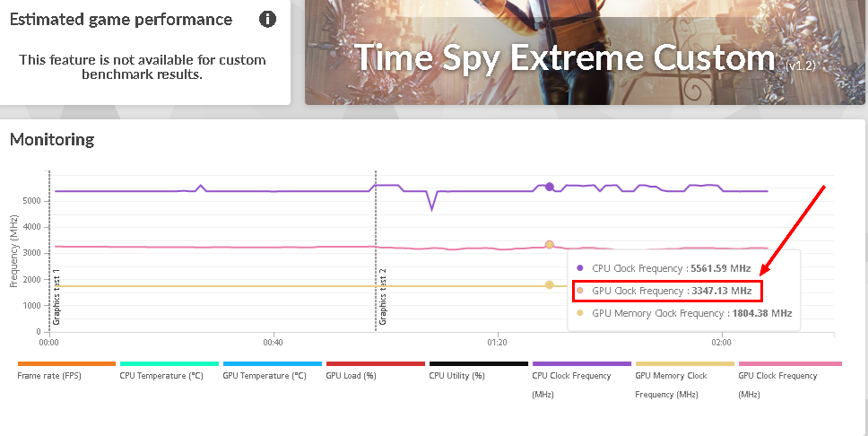Click the Estimated game performance heading
This screenshot has height=436, width=868.
pos(121,20)
